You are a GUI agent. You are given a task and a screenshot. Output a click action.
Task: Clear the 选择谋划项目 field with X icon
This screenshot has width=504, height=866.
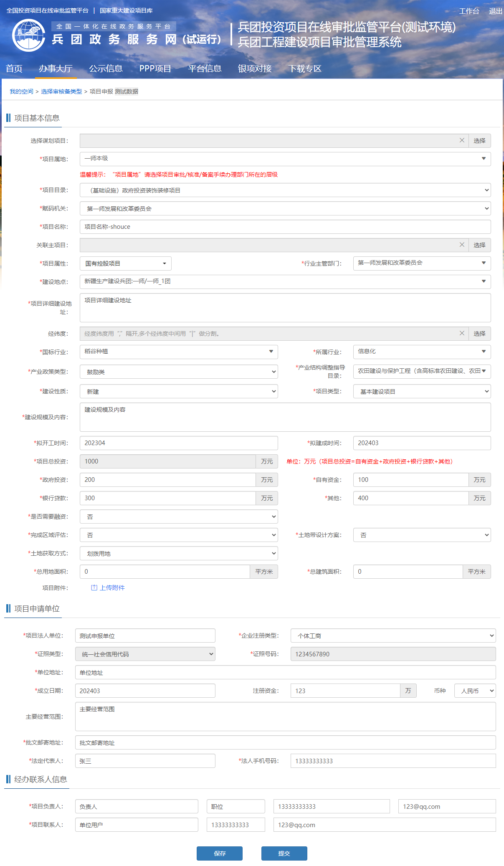tap(462, 140)
